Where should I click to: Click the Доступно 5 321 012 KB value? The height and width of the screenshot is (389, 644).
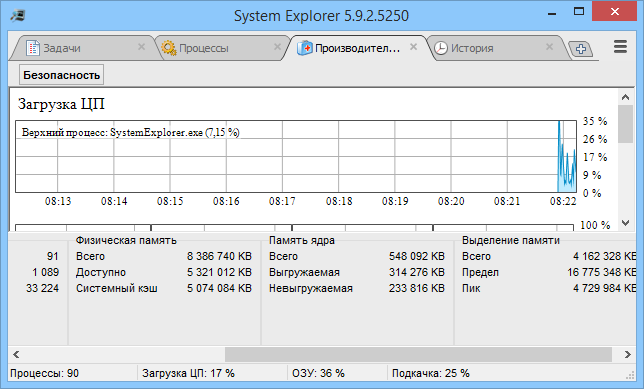(x=219, y=272)
